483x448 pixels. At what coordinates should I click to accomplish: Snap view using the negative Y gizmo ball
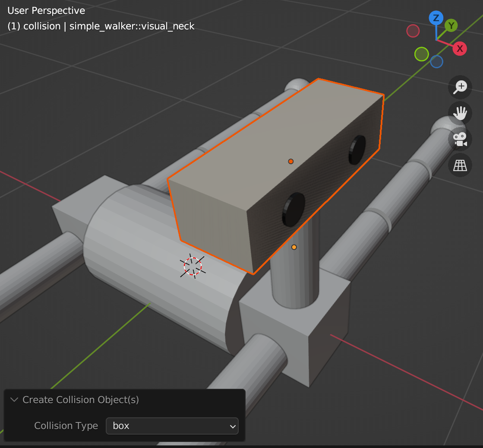(x=421, y=54)
